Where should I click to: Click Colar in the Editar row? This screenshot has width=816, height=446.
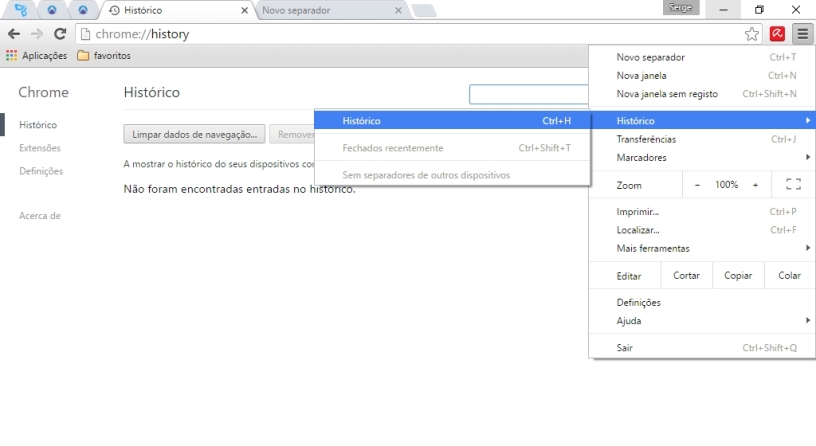789,276
